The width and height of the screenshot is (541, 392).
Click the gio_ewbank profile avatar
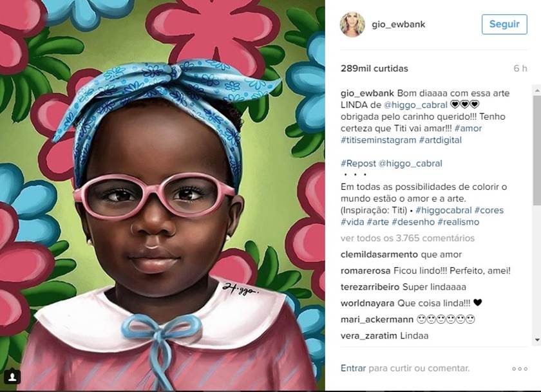click(352, 24)
